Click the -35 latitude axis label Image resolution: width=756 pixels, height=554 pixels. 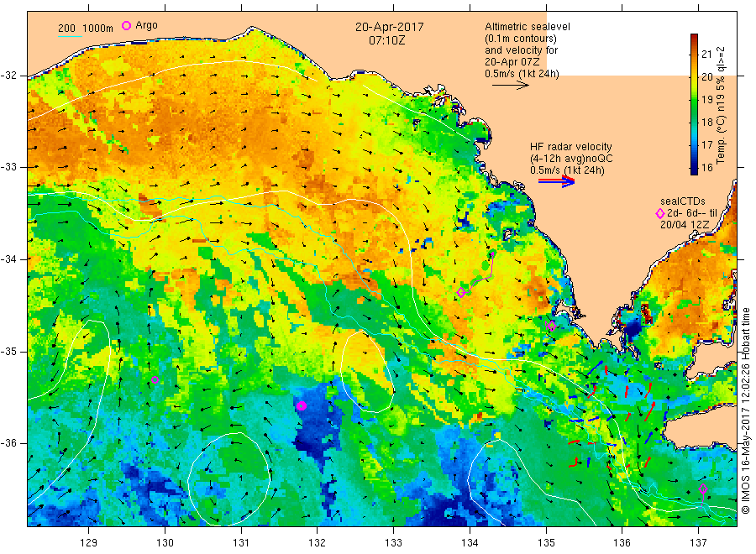pos(8,351)
